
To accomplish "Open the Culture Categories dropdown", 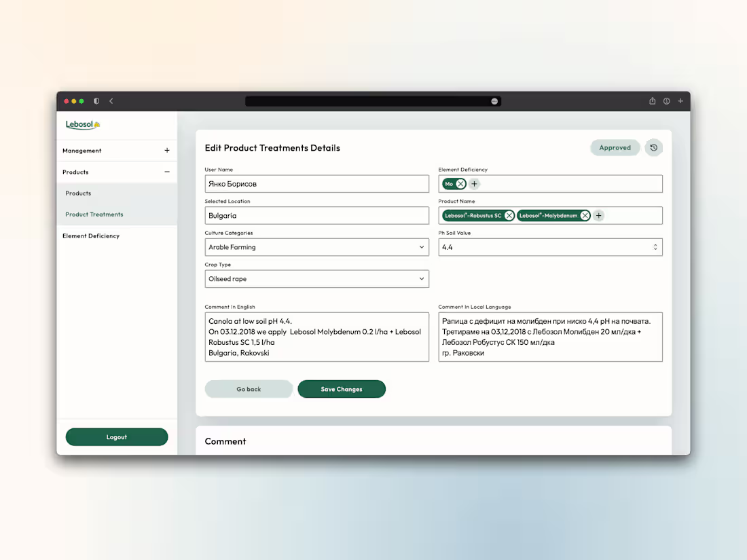I will [x=423, y=246].
